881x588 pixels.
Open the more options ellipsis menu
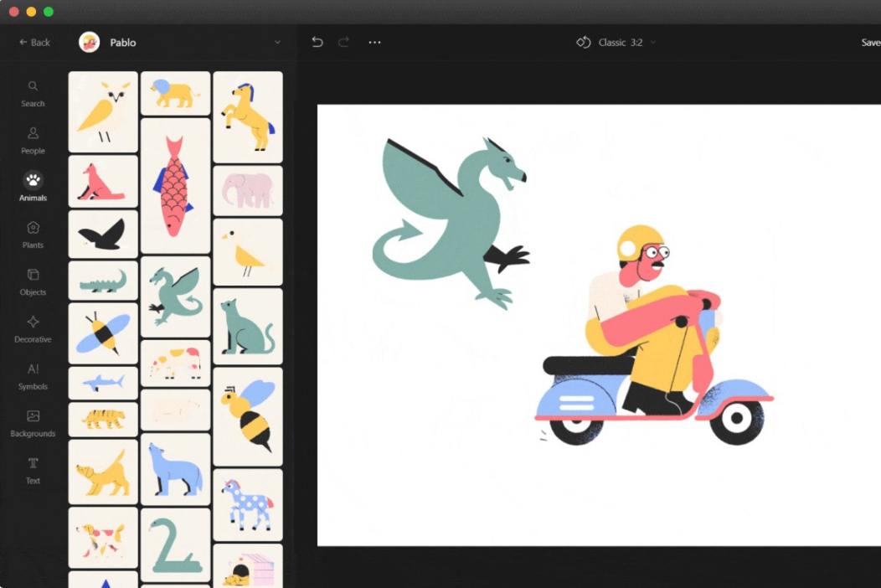tap(374, 42)
